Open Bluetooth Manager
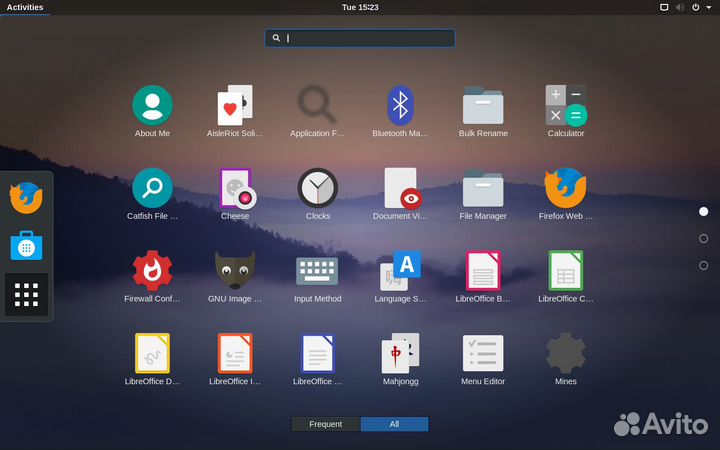This screenshot has height=450, width=720. coord(400,111)
